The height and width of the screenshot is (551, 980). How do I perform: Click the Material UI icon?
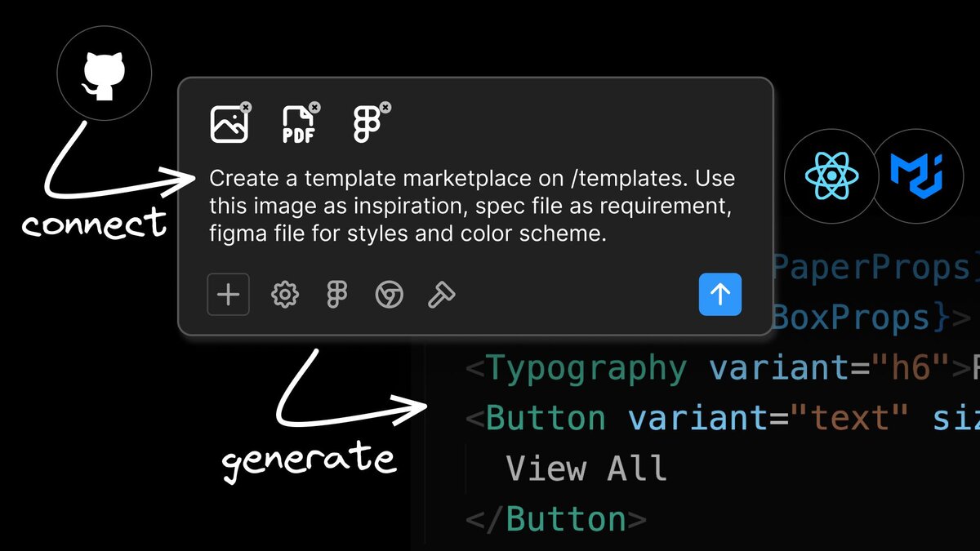coord(918,176)
